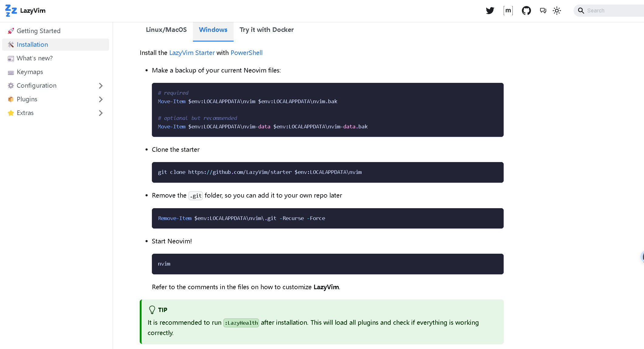644x349 pixels.
Task: Switch to the Linux/MacOS tab
Action: tap(166, 30)
